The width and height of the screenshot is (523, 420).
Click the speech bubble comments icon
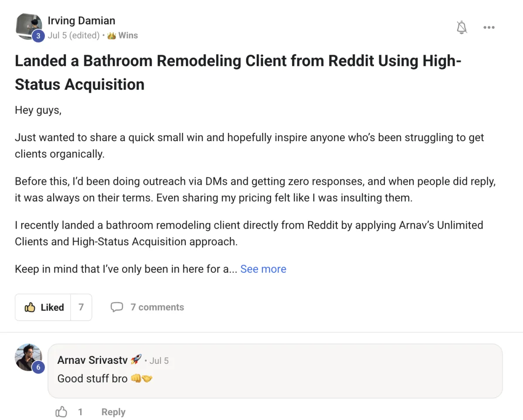coord(117,307)
